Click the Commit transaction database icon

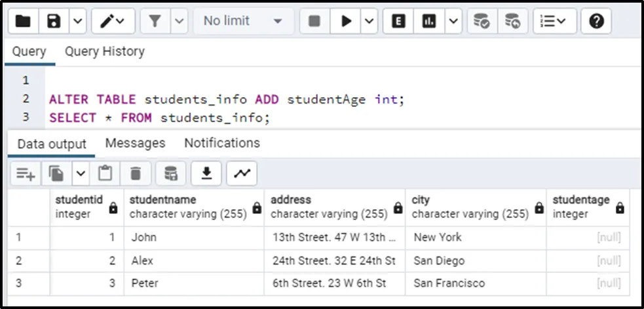482,22
